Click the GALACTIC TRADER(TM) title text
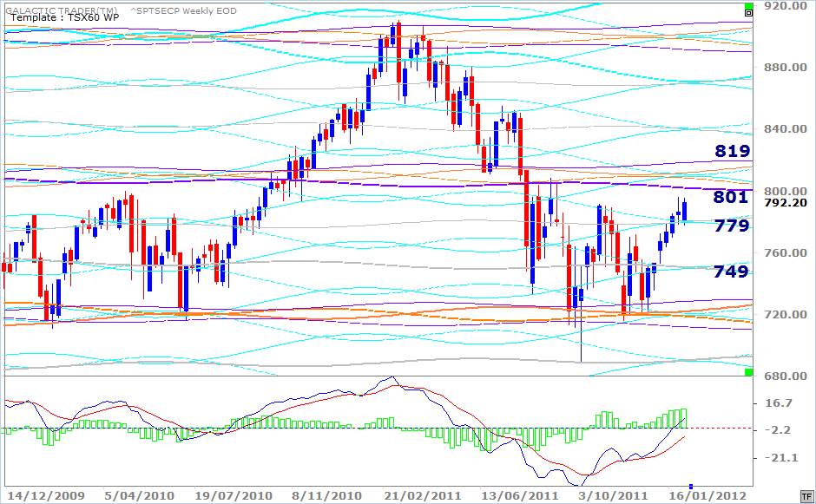 pos(62,10)
